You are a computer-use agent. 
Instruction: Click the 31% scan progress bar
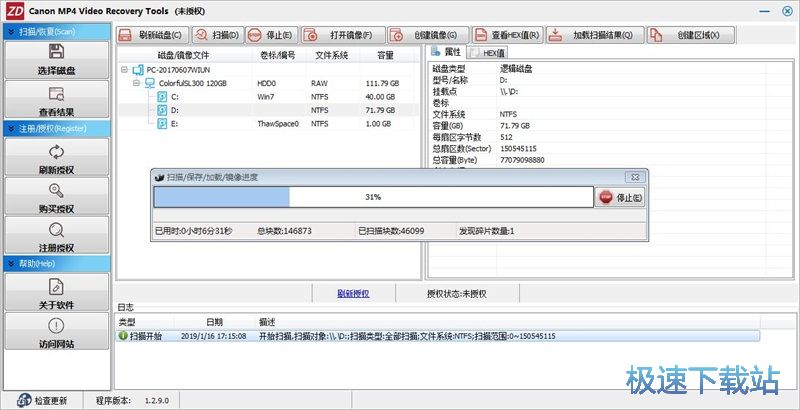coord(373,197)
